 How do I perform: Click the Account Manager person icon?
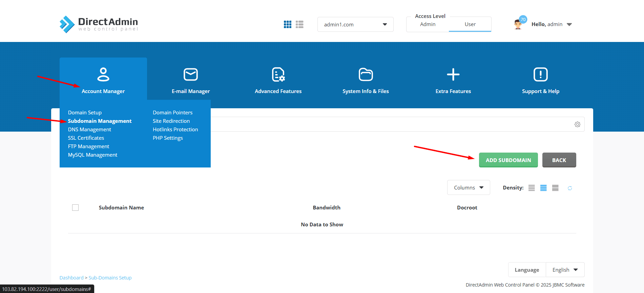click(103, 74)
